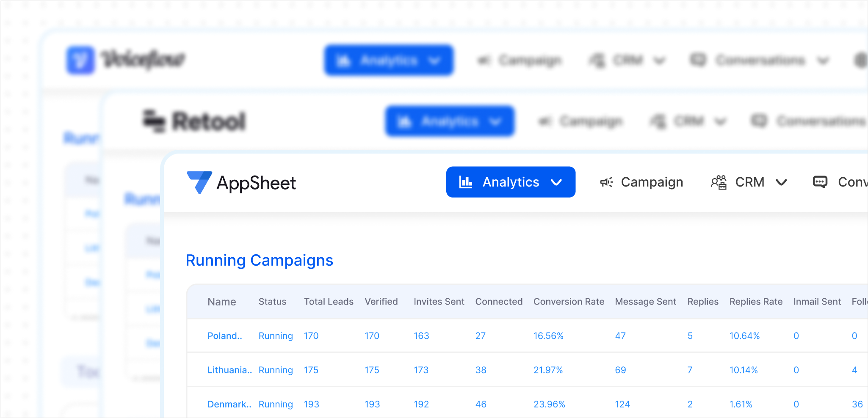The height and width of the screenshot is (418, 868).
Task: Sort by Inmail Sent column header
Action: [817, 302]
